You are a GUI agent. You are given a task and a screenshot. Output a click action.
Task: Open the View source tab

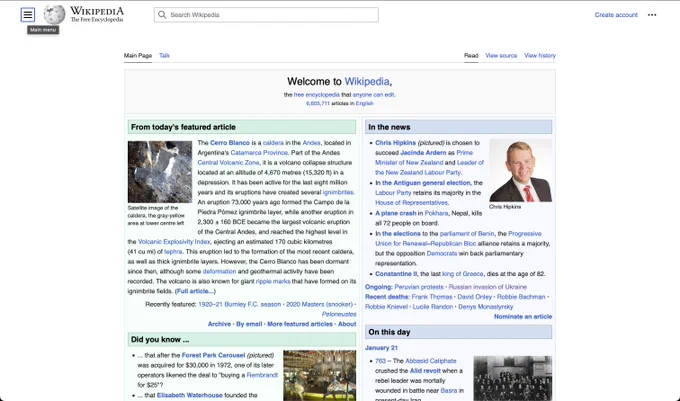click(501, 55)
